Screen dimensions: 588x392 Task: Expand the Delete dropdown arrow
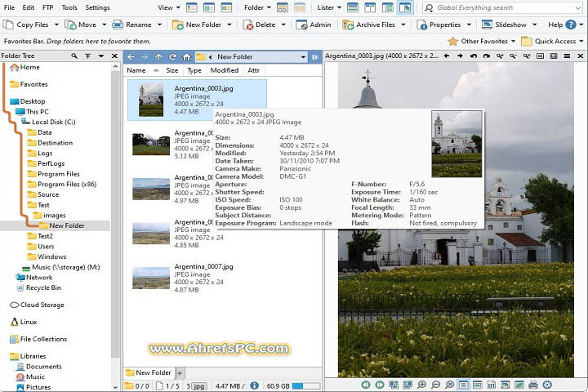coord(283,24)
